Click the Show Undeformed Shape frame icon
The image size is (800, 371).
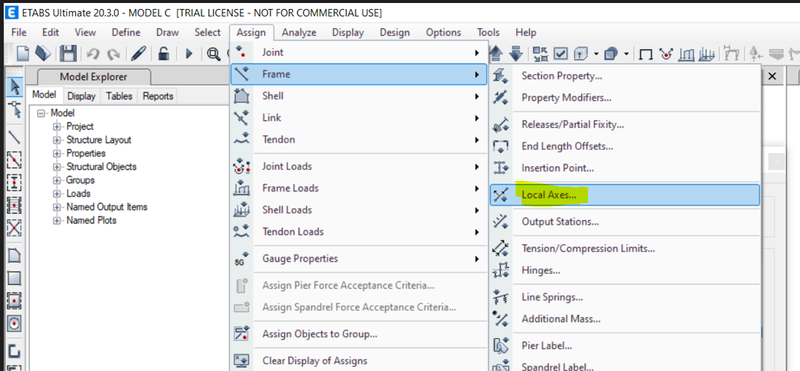(645, 53)
